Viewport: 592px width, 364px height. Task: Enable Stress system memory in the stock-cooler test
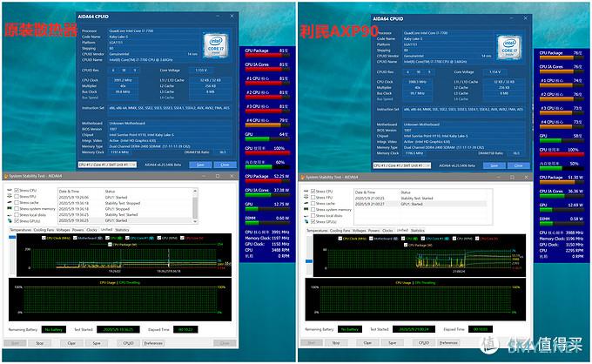17,208
